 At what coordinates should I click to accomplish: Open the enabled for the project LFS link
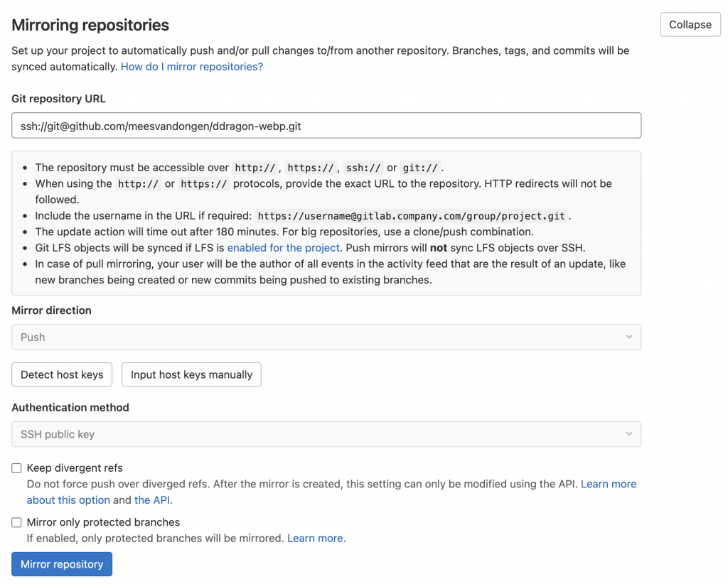click(x=283, y=247)
